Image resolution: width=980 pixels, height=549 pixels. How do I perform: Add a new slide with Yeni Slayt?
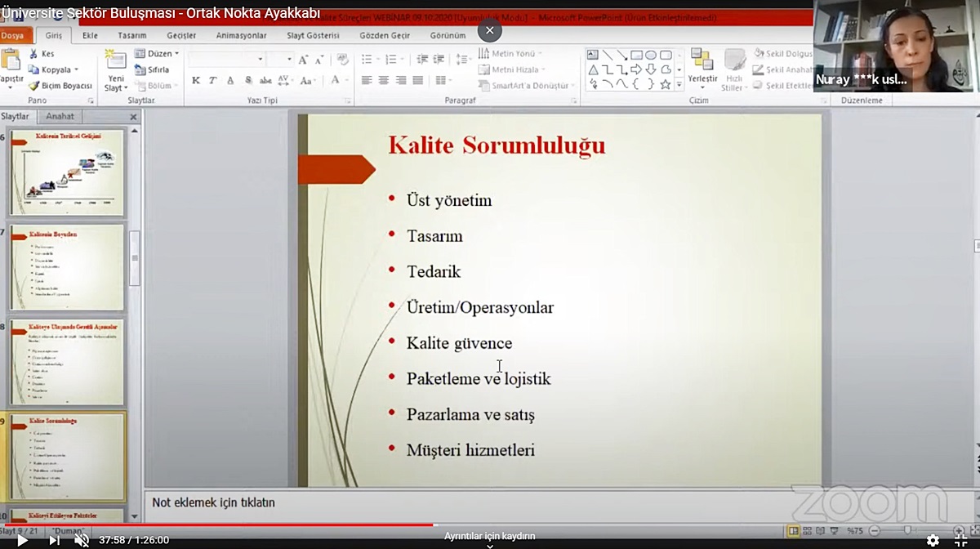115,72
